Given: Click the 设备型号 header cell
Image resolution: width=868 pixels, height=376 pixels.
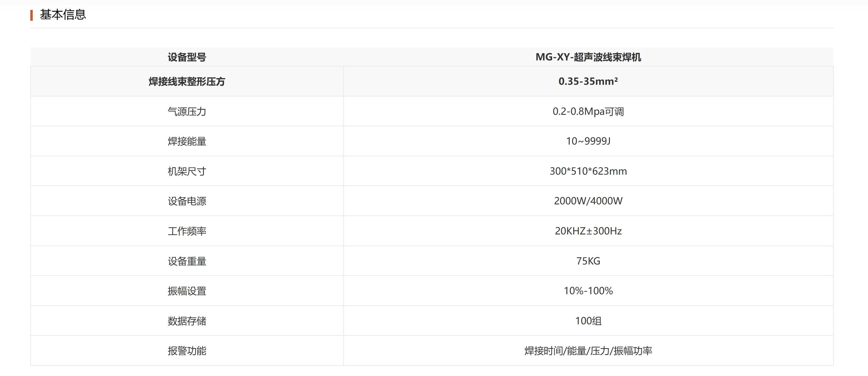Looking at the screenshot, I should 187,57.
